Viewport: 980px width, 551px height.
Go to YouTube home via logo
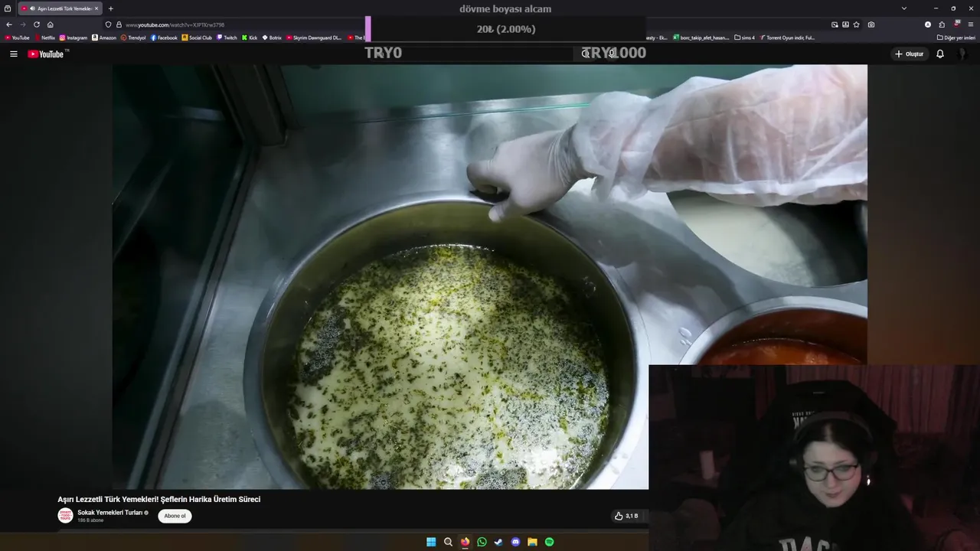tap(47, 54)
